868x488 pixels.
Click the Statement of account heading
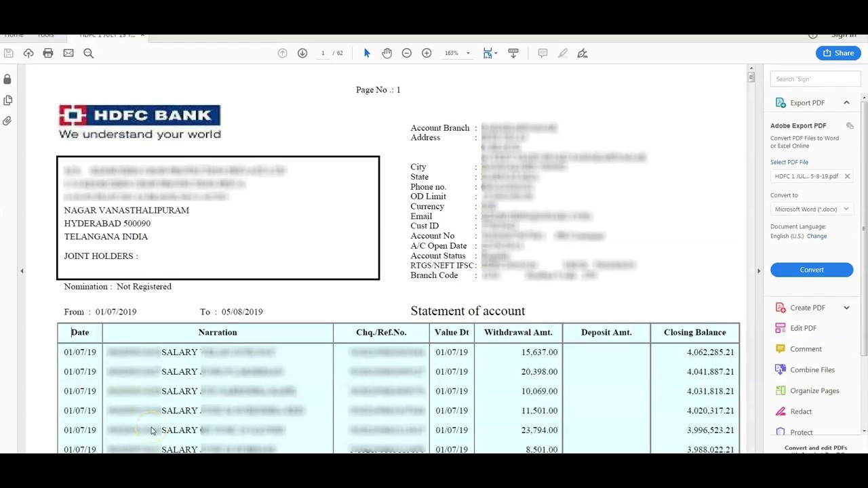pyautogui.click(x=468, y=311)
